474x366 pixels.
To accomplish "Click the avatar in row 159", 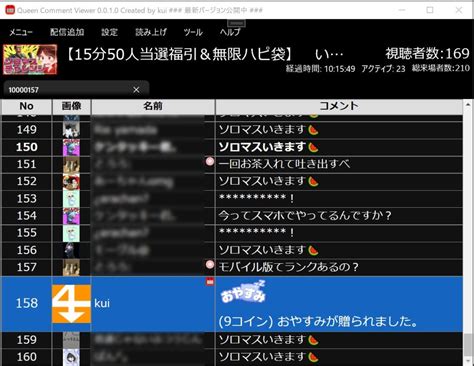I will tap(71, 340).
